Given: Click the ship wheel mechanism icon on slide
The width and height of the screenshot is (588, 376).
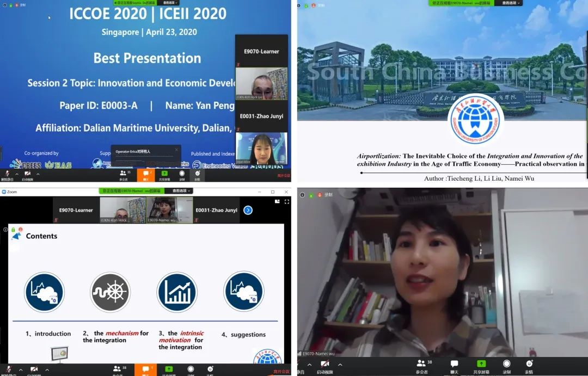Looking at the screenshot, I should 110,292.
